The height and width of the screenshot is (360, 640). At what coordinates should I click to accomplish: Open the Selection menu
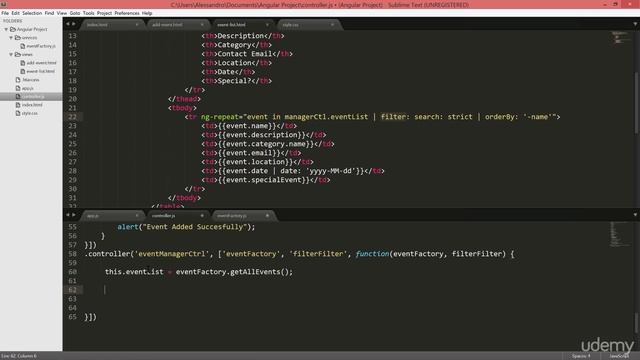click(32, 13)
